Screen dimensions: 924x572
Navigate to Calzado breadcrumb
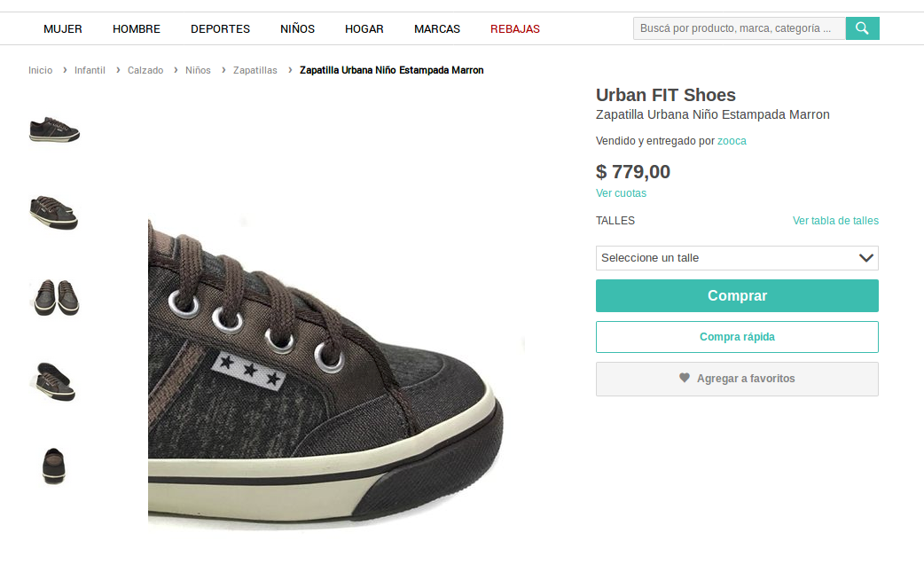tap(145, 70)
